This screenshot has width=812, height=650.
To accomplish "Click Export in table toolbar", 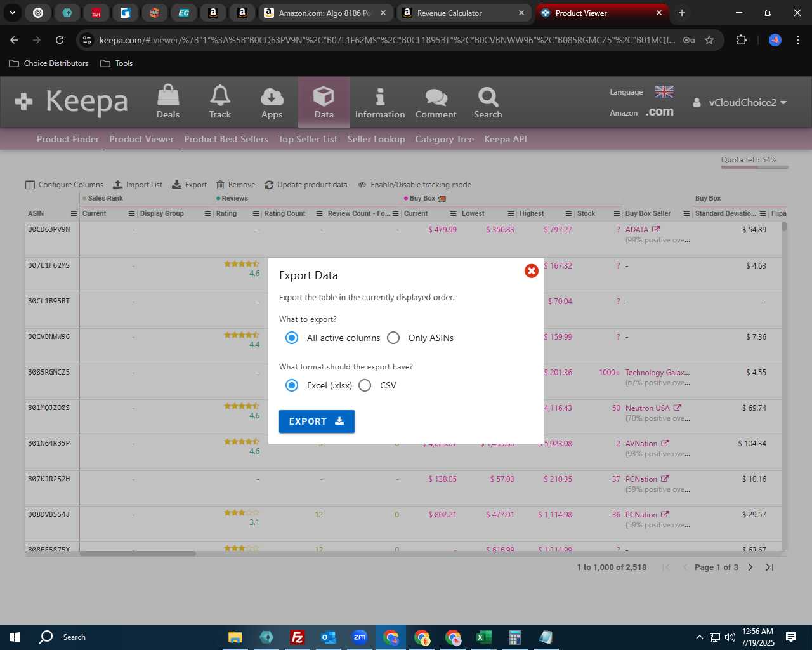I will click(x=190, y=185).
